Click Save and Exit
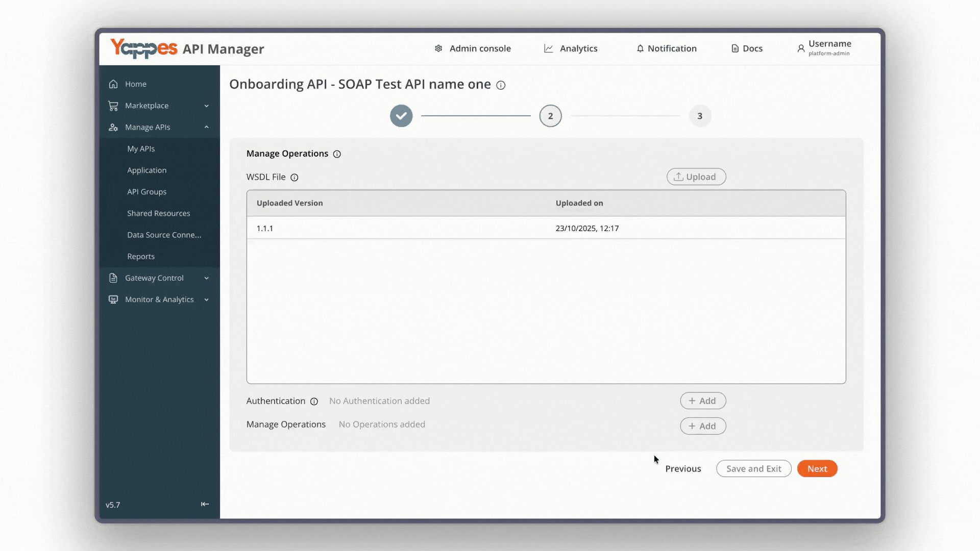The height and width of the screenshot is (551, 980). (753, 468)
